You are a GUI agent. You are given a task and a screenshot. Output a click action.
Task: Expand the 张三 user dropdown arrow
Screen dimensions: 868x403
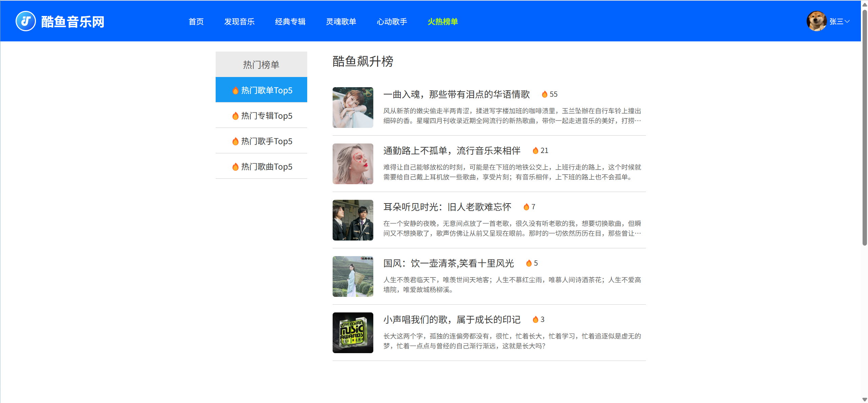(x=847, y=21)
